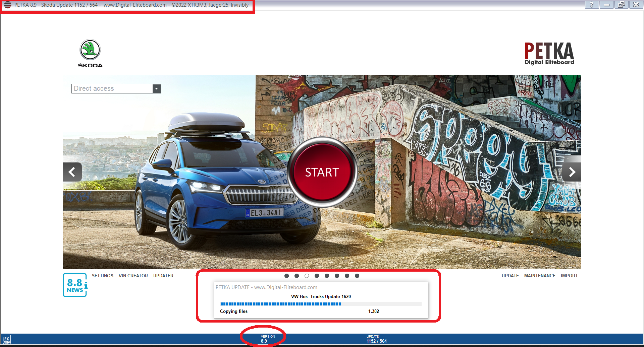Click the 'Copying files' status text
The height and width of the screenshot is (347, 644).
pyautogui.click(x=234, y=311)
